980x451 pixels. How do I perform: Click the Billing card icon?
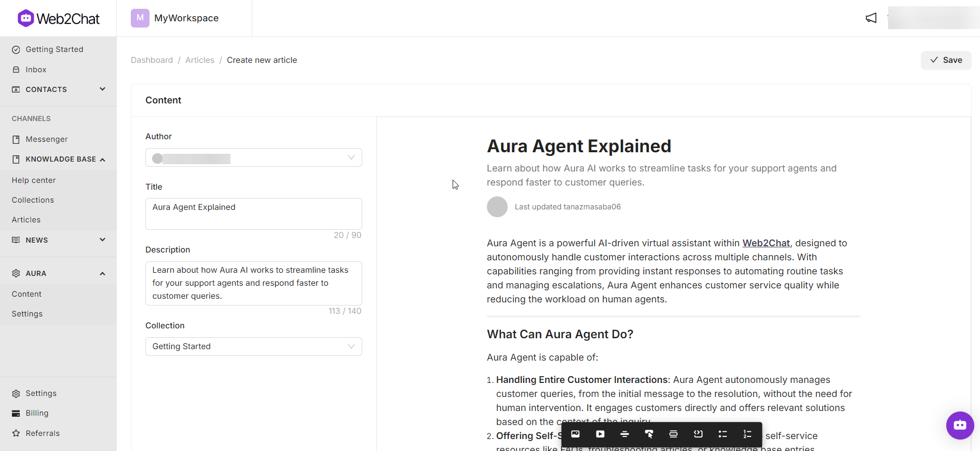[x=16, y=413]
